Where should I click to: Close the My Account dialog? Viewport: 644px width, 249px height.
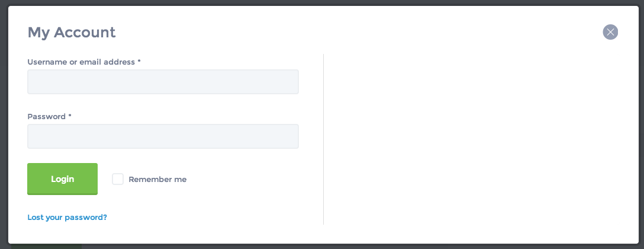coord(610,32)
